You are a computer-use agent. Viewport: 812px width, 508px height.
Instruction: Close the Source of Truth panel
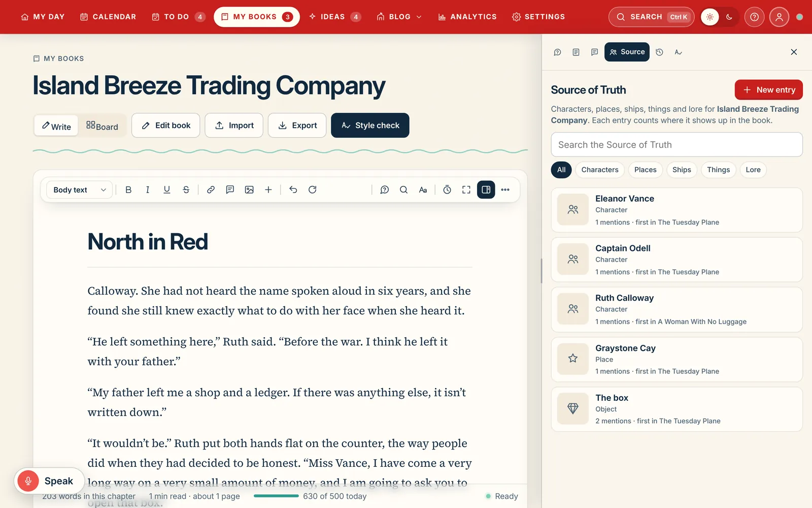[x=794, y=52]
